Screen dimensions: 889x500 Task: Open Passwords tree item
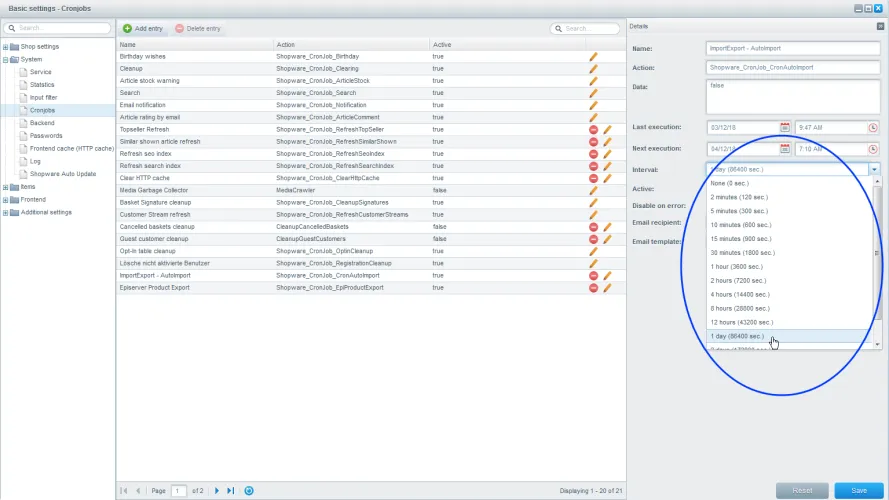click(46, 136)
